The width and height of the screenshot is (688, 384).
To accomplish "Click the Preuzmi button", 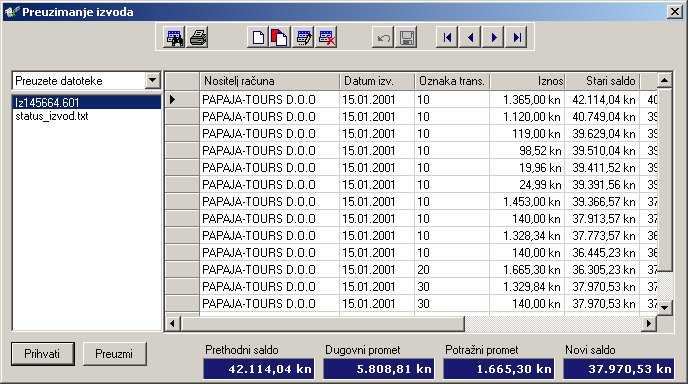I will tap(114, 354).
